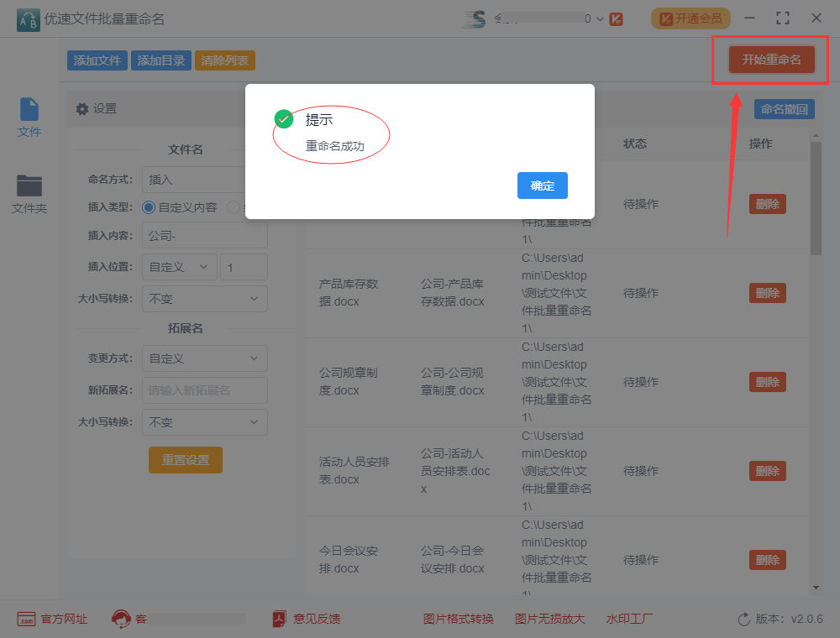Delete the 公司规章制度.docx row
This screenshot has width=840, height=638.
tap(767, 382)
